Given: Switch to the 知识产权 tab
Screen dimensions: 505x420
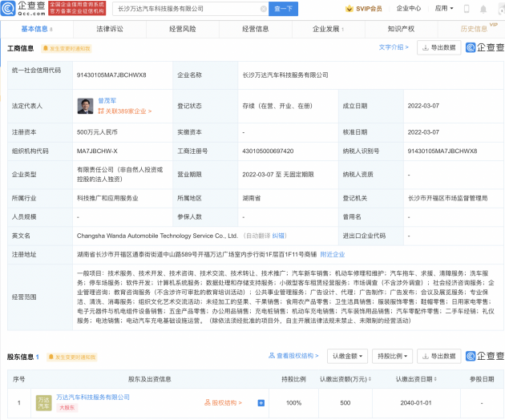Looking at the screenshot, I should click(399, 28).
